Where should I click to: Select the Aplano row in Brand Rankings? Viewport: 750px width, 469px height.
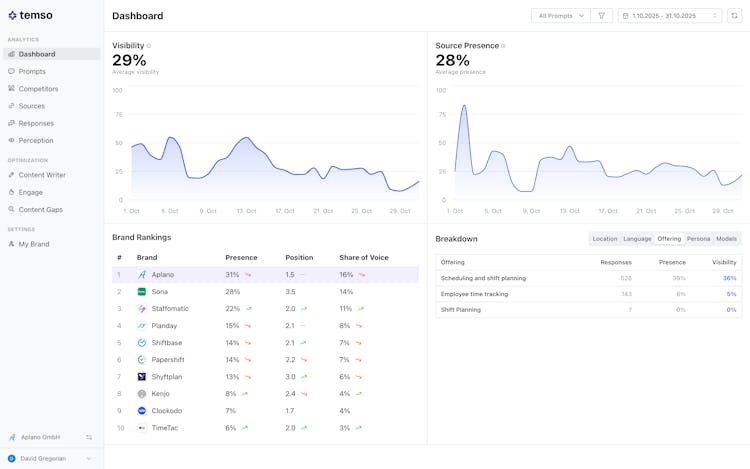tap(264, 275)
